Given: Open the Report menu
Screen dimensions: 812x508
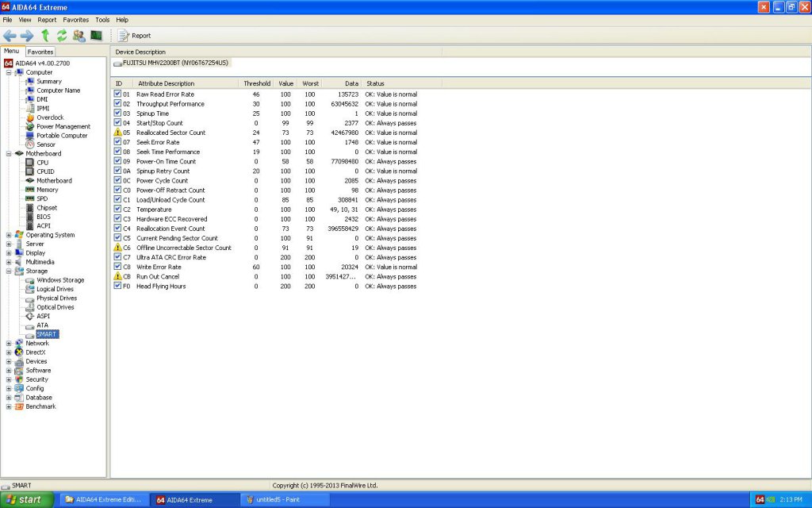Looking at the screenshot, I should [47, 20].
